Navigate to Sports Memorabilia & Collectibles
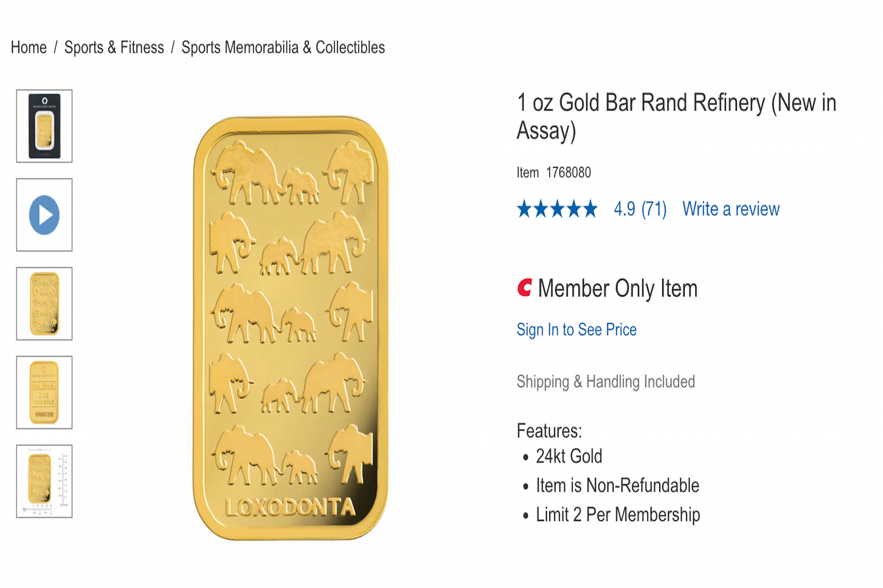The image size is (883, 588). 283,47
